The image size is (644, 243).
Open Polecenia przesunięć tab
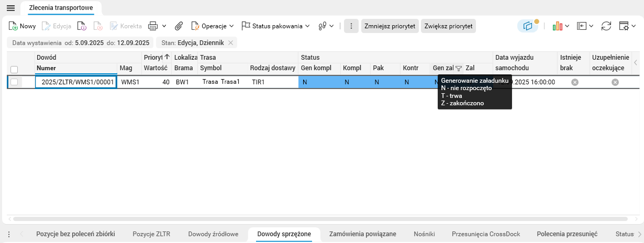pos(567,234)
